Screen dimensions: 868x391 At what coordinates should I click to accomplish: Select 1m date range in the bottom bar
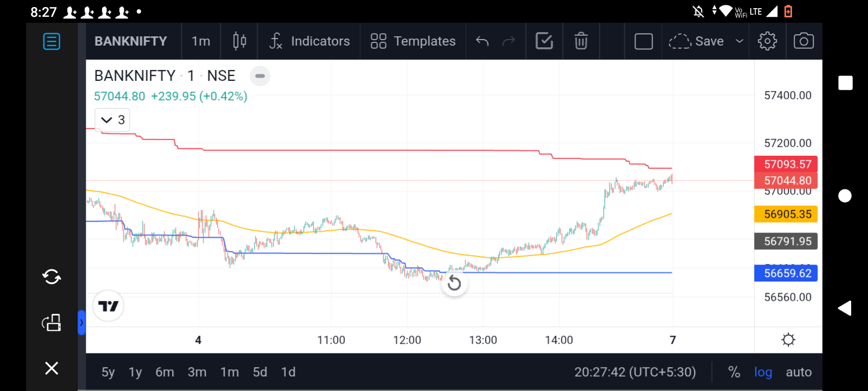[x=229, y=372]
